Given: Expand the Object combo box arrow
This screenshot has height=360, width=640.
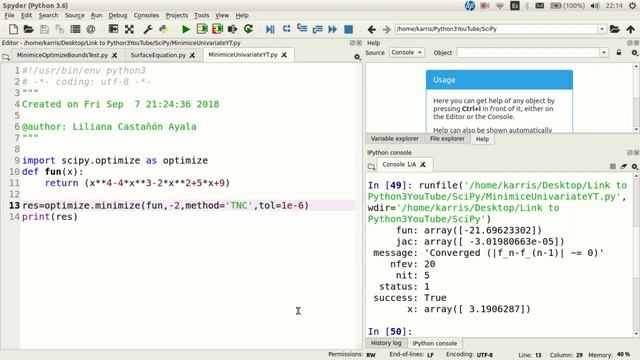Looking at the screenshot, I should click(x=604, y=52).
